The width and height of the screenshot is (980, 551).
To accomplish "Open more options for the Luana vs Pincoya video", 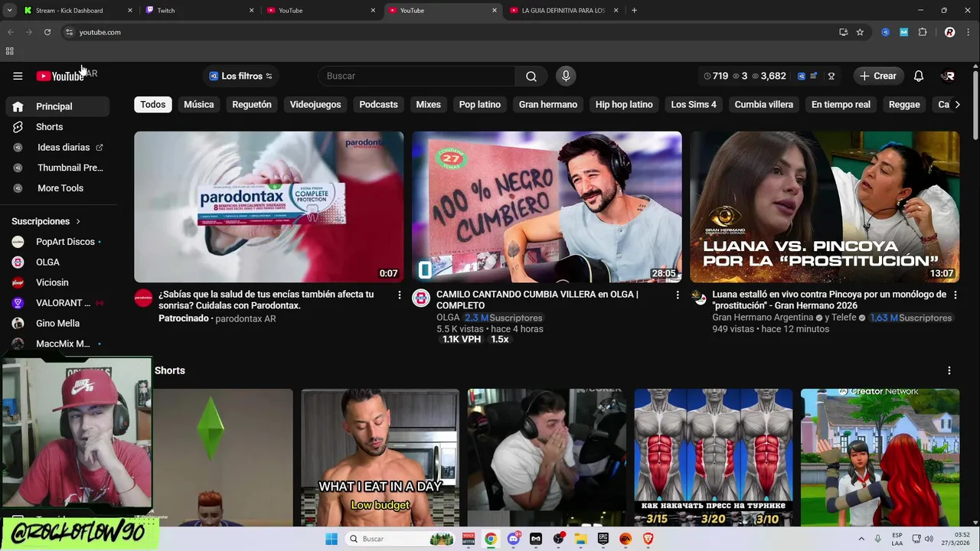I will (955, 295).
